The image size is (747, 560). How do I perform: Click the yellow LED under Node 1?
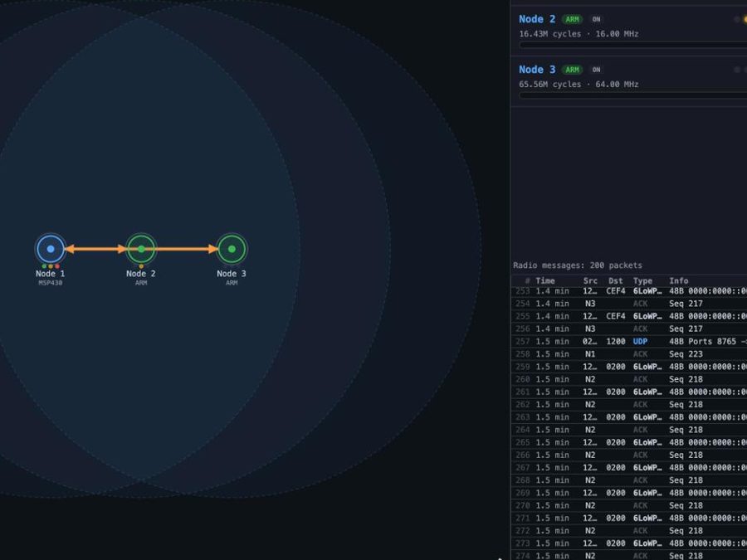[51, 266]
